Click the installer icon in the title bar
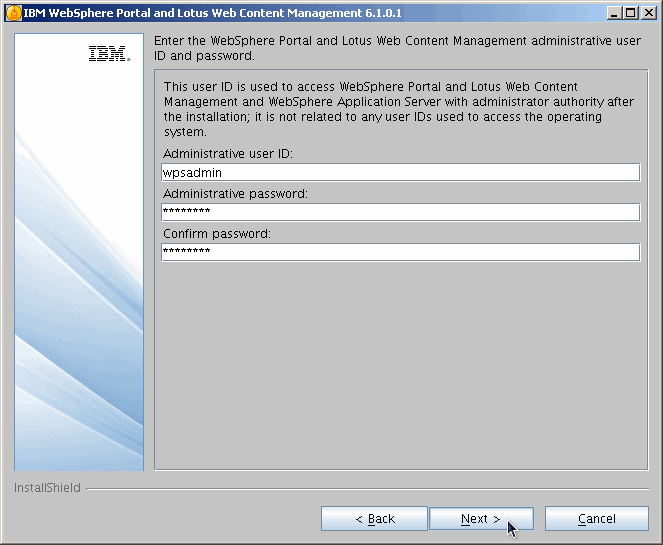This screenshot has height=545, width=663. 12,12
